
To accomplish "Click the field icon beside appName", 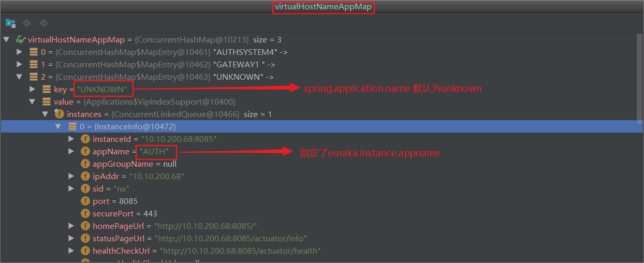I will (85, 152).
